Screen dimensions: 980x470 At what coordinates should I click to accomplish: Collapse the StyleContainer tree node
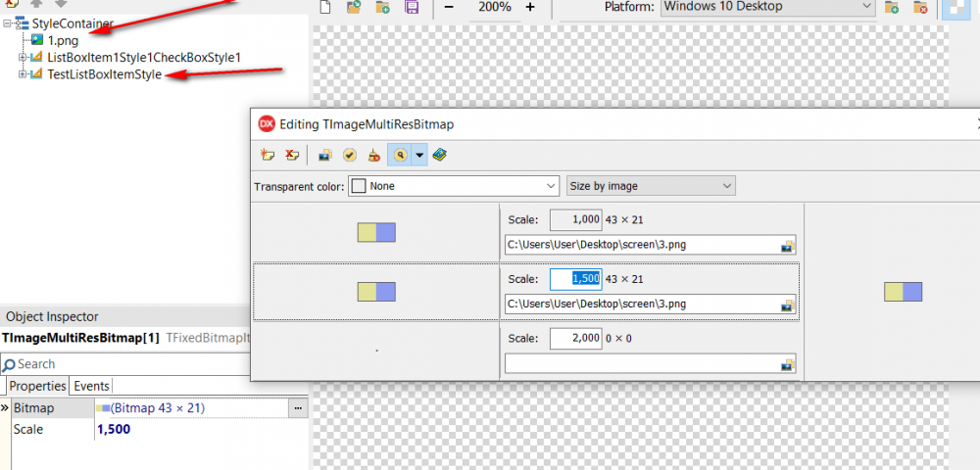point(7,23)
